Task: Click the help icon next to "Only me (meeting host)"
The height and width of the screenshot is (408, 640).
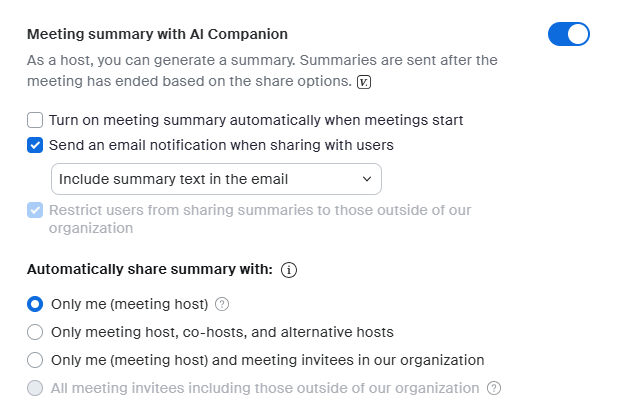Action: point(223,304)
